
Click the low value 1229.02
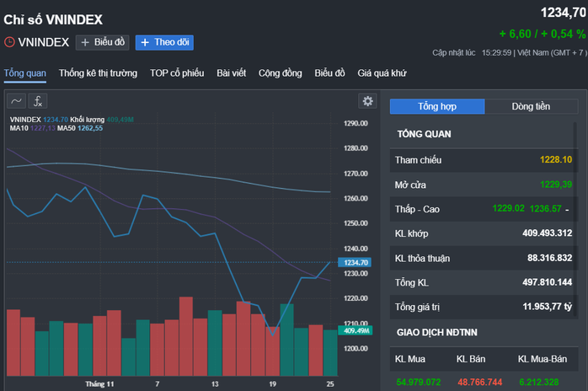(x=508, y=208)
